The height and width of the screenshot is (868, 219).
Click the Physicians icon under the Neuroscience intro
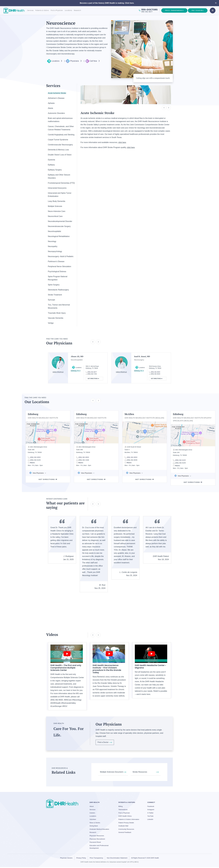68,61
